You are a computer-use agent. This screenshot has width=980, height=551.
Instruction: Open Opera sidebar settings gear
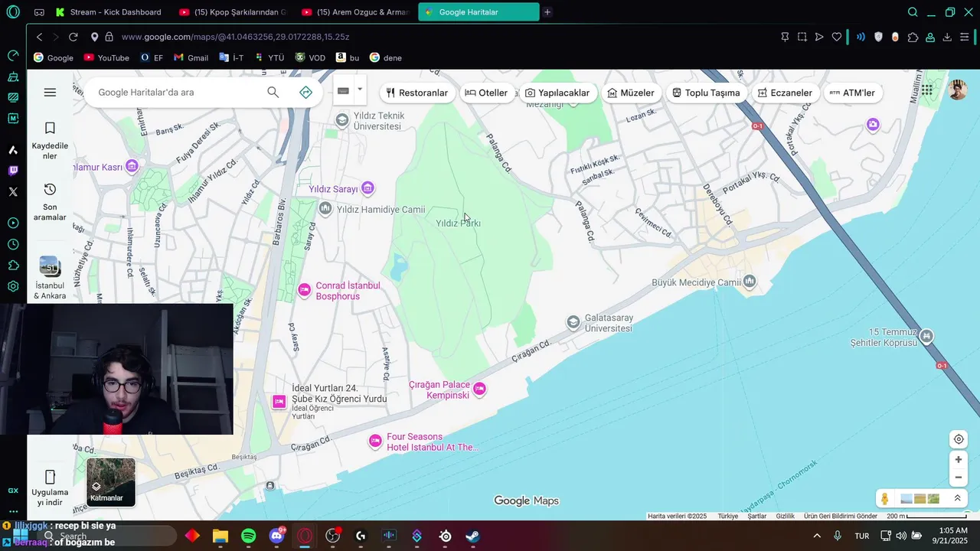13,286
